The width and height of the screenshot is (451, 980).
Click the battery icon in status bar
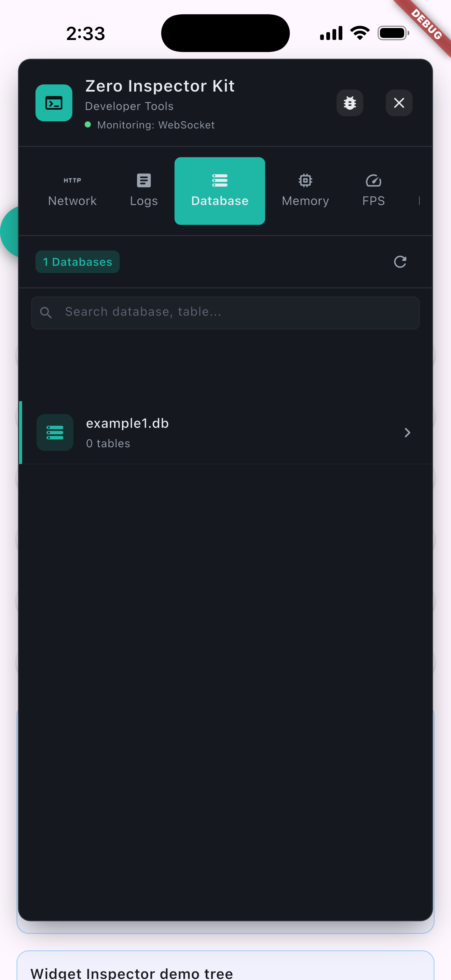(394, 33)
